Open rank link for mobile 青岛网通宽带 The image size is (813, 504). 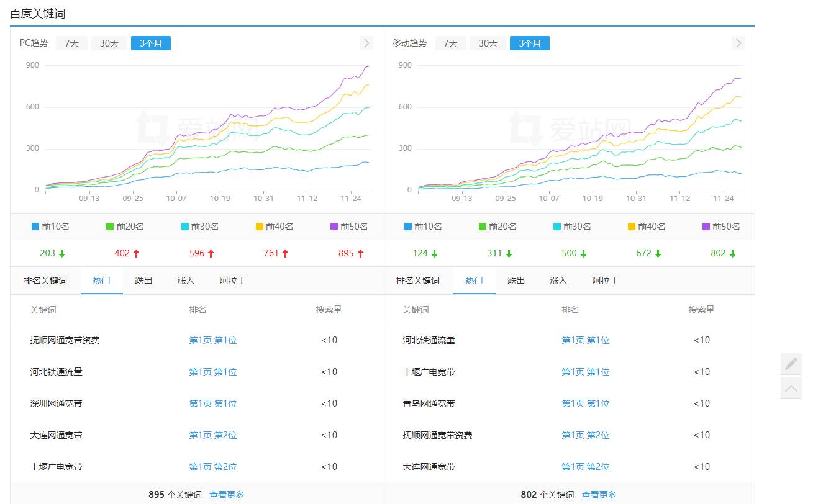coord(586,403)
